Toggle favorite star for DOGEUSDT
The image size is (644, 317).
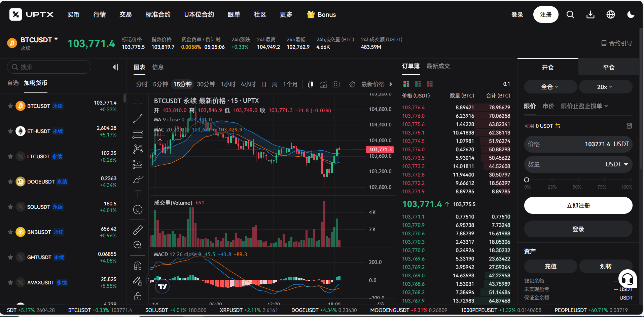coord(10,182)
